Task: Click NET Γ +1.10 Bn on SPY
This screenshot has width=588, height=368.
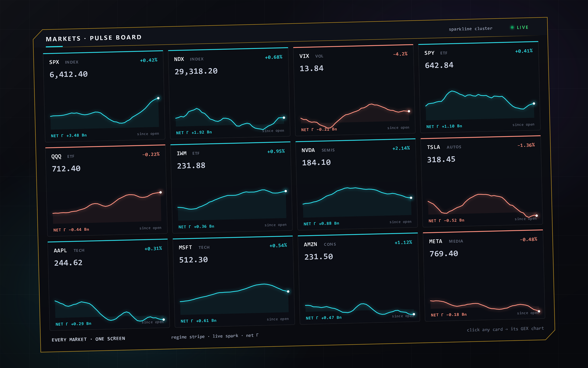Action: [x=444, y=126]
